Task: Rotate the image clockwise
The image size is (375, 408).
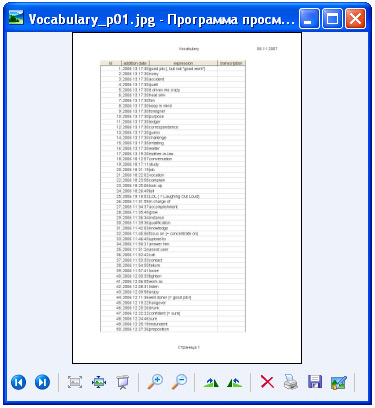Action: [211, 382]
